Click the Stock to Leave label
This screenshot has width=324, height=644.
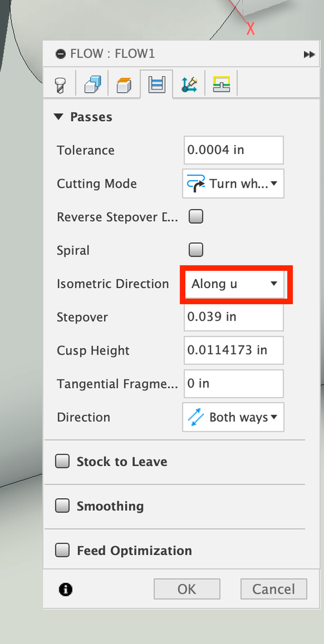point(122,462)
